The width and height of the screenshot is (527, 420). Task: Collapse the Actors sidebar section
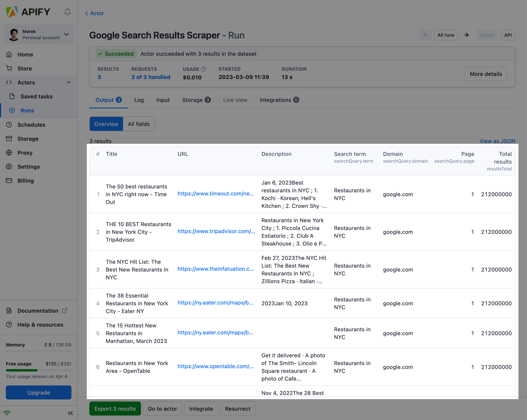(x=69, y=82)
